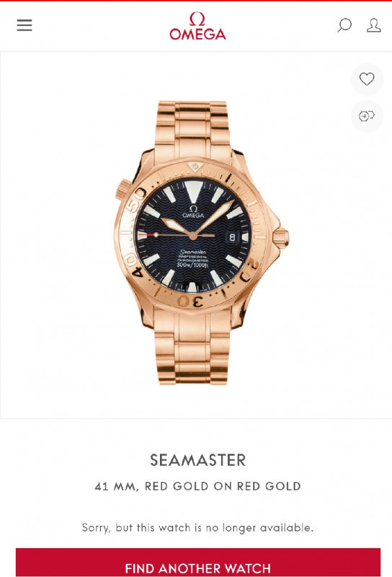Viewport: 392px width, 577px height.
Task: Click the red loading bar at top
Action: pyautogui.click(x=196, y=1)
